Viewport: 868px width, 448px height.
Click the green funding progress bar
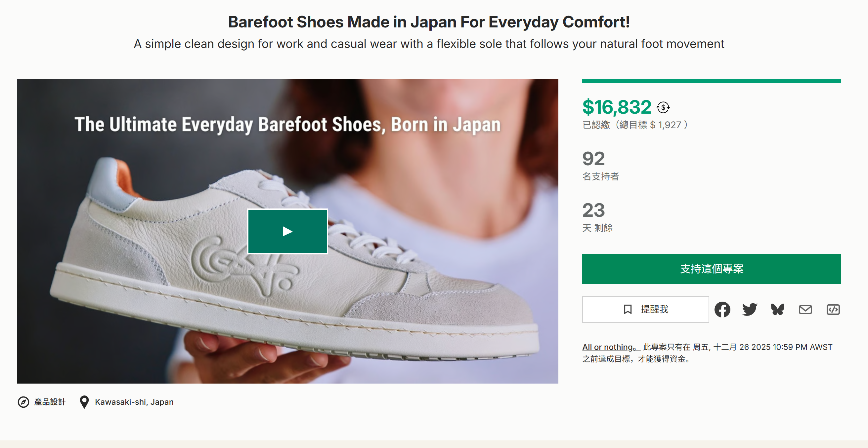tap(711, 81)
